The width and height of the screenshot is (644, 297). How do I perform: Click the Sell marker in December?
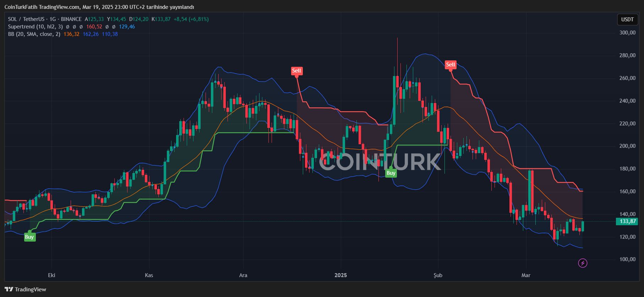296,71
